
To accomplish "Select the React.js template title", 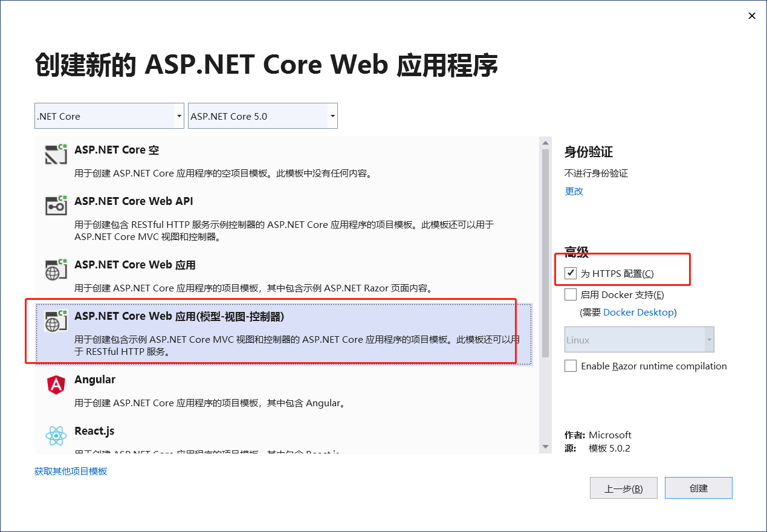I will [94, 431].
